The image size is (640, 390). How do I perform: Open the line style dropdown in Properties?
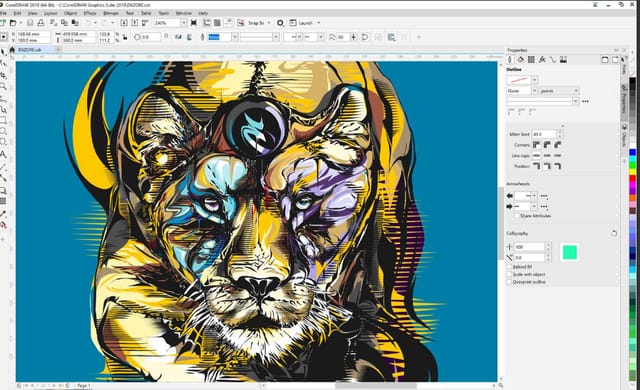(576, 101)
